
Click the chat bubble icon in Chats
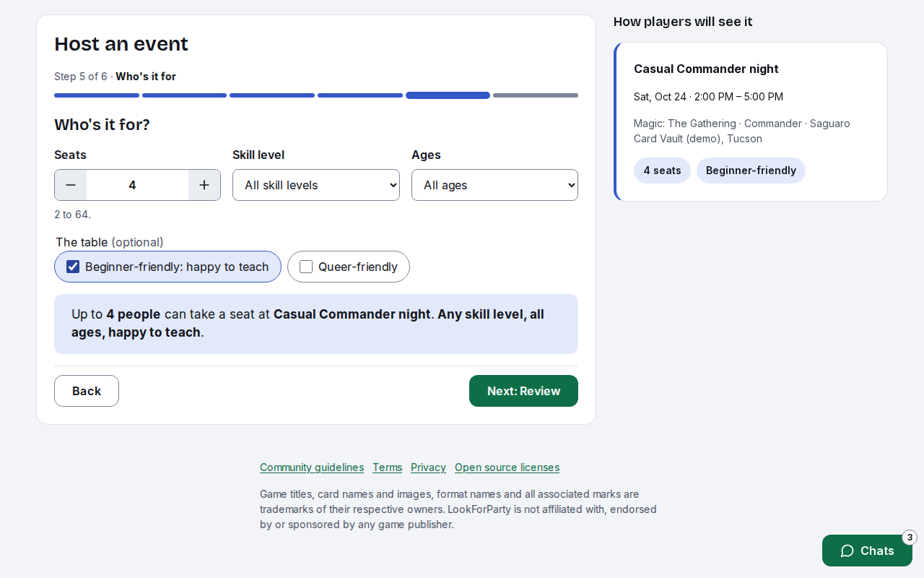847,551
